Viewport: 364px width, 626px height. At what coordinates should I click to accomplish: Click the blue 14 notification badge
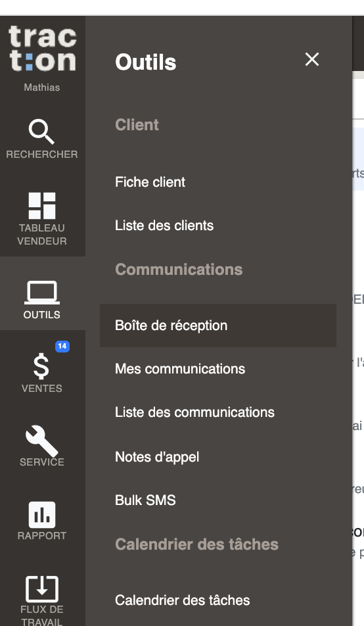[x=62, y=346]
